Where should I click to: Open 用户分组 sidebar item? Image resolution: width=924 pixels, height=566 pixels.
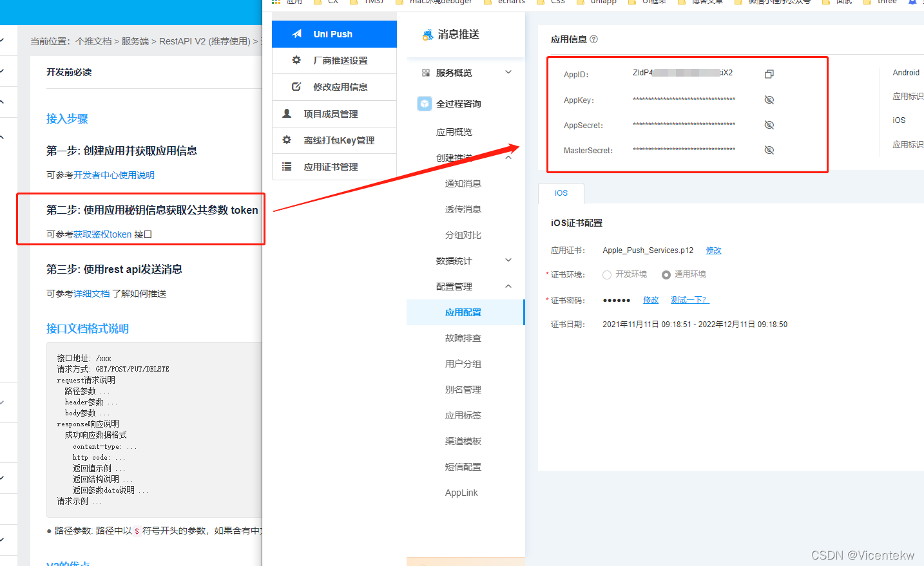point(463,364)
